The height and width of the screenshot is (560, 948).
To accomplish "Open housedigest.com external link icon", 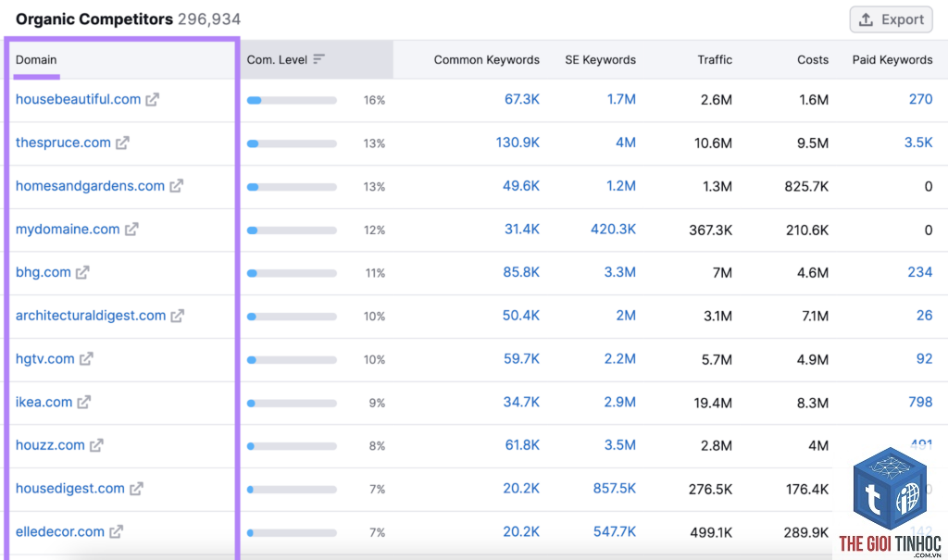I will tap(137, 489).
